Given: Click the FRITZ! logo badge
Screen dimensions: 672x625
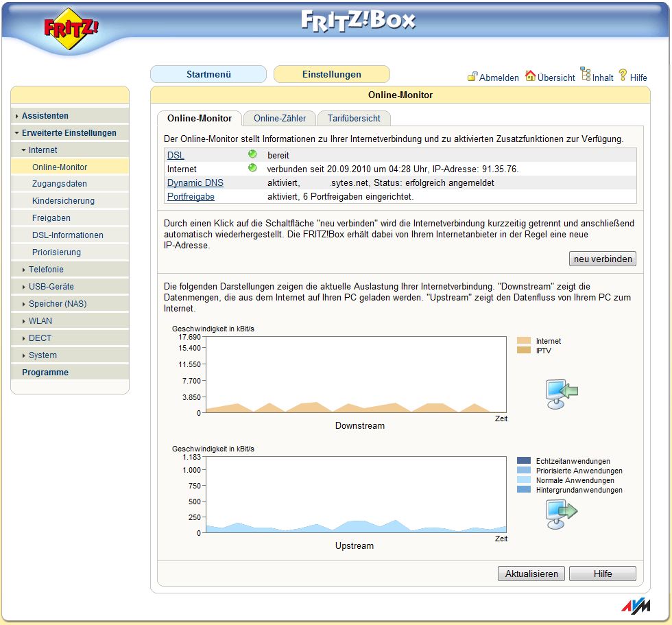Looking at the screenshot, I should [71, 28].
